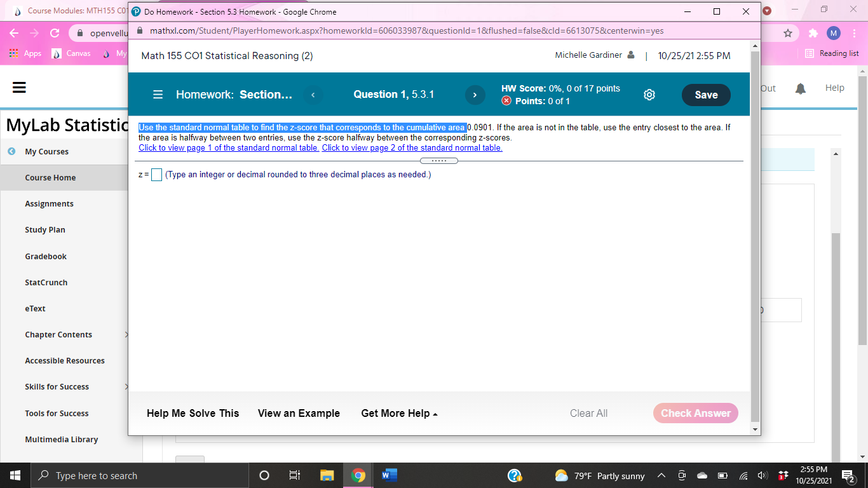Go to the next question arrow
The image size is (868, 488).
click(x=475, y=95)
